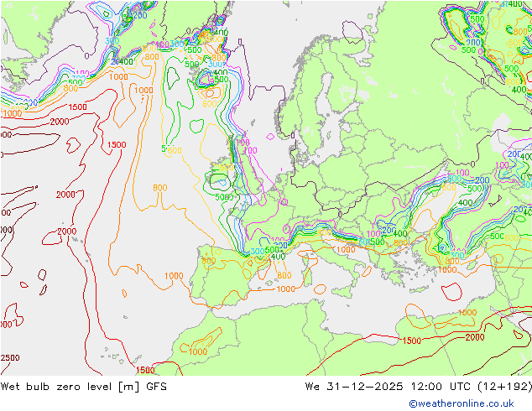Click the '800' label over northern Spain
532x411 pixels.
pyautogui.click(x=208, y=261)
